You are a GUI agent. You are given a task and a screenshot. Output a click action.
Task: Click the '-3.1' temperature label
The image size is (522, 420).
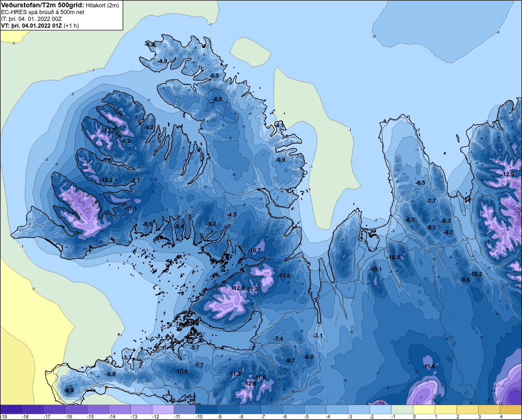pyautogui.click(x=318, y=335)
